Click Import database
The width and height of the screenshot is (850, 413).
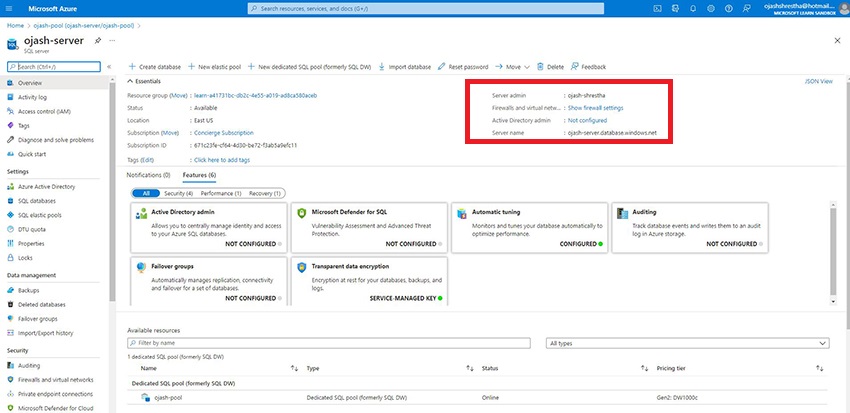point(404,67)
